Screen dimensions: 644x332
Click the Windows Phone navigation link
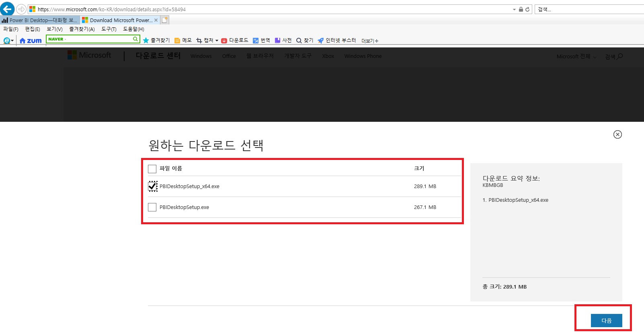tap(363, 56)
